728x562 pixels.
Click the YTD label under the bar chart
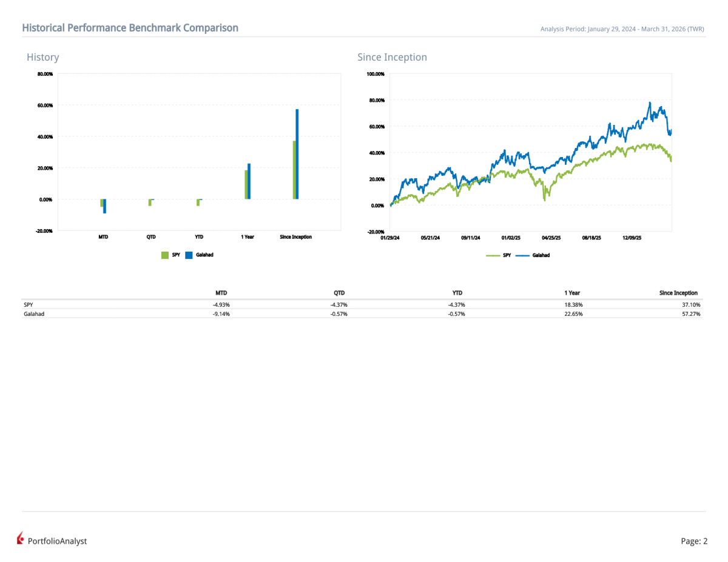click(199, 237)
